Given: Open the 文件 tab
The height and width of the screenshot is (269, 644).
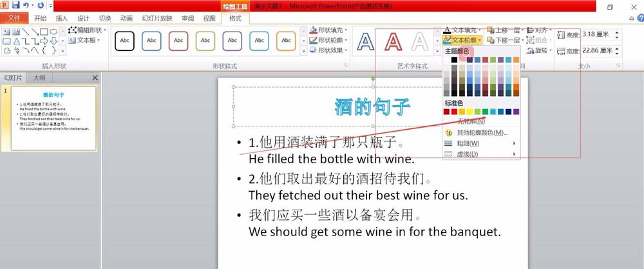Looking at the screenshot, I should pos(14,19).
